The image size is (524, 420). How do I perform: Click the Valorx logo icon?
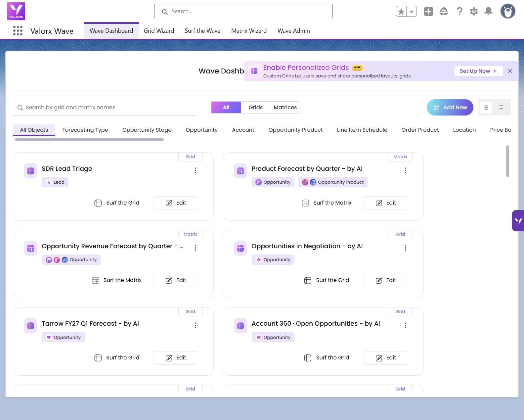(x=16, y=11)
